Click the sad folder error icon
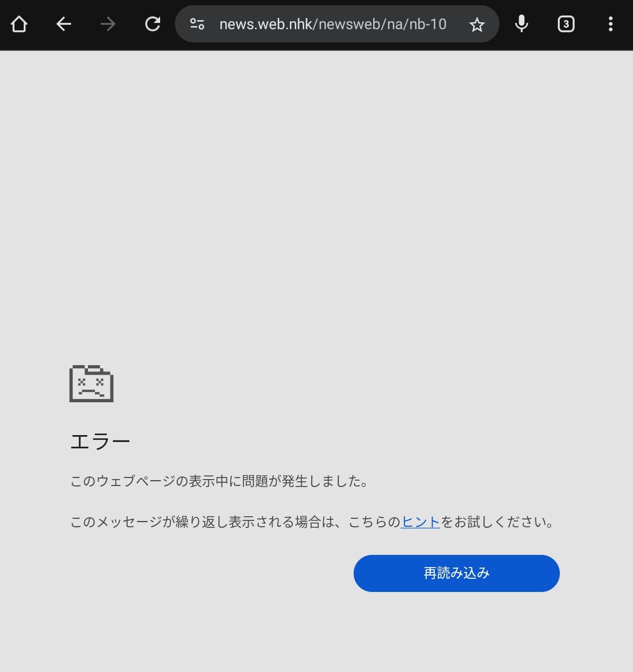This screenshot has height=672, width=633. click(91, 383)
